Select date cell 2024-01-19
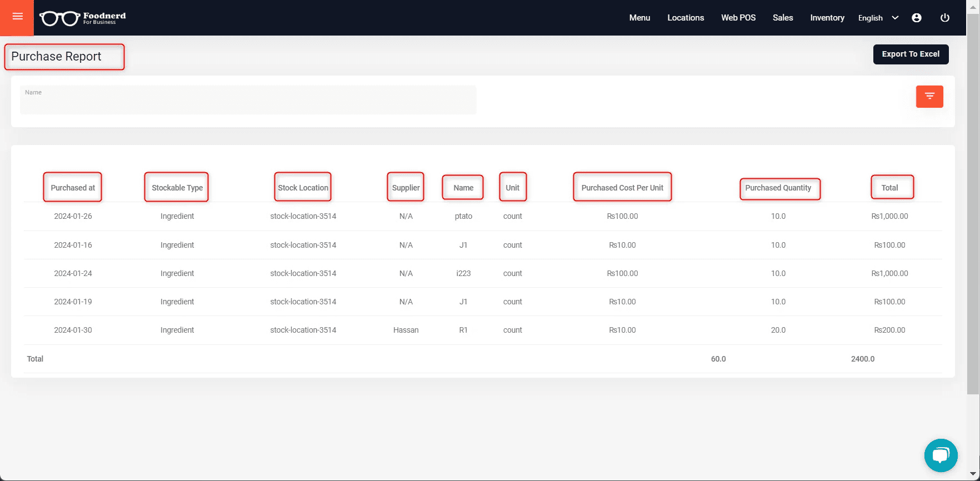Image resolution: width=980 pixels, height=481 pixels. pyautogui.click(x=73, y=302)
